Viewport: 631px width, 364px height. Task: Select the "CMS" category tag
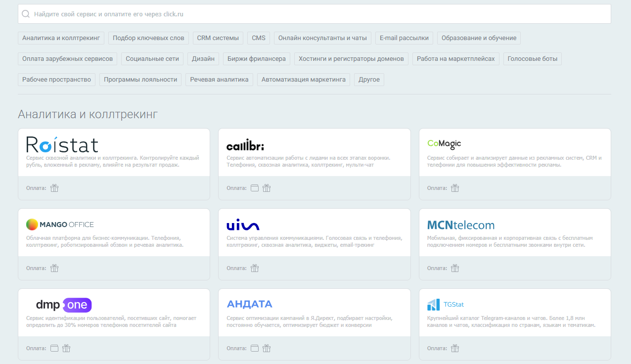259,38
